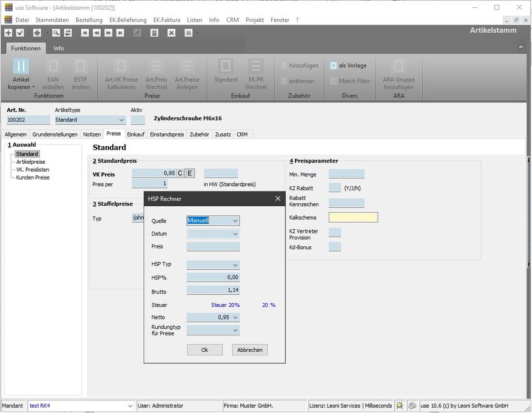
Task: Expand the HSP Typ dropdown
Action: (x=235, y=265)
